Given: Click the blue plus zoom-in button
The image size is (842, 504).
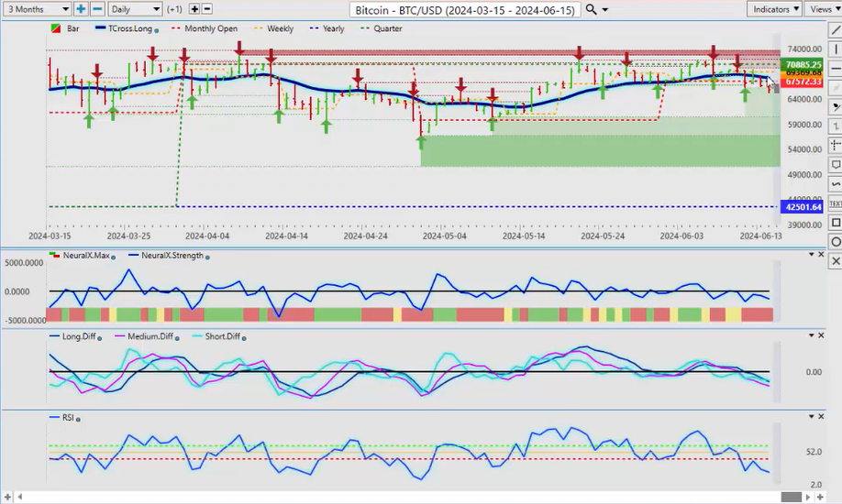Looking at the screenshot, I should coord(81,9).
